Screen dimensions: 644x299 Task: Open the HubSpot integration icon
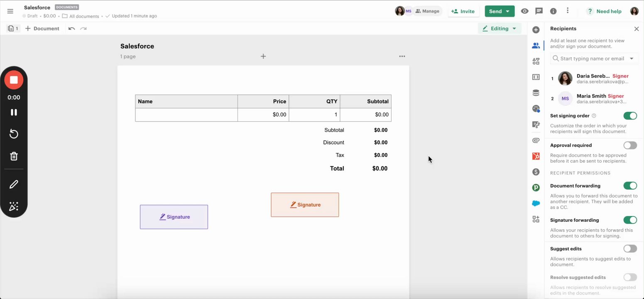tap(536, 156)
